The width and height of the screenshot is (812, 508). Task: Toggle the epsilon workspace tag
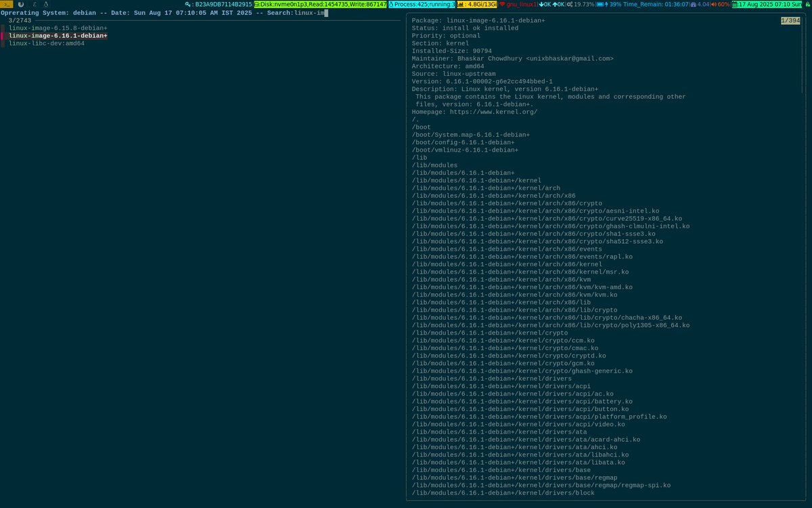pos(35,4)
